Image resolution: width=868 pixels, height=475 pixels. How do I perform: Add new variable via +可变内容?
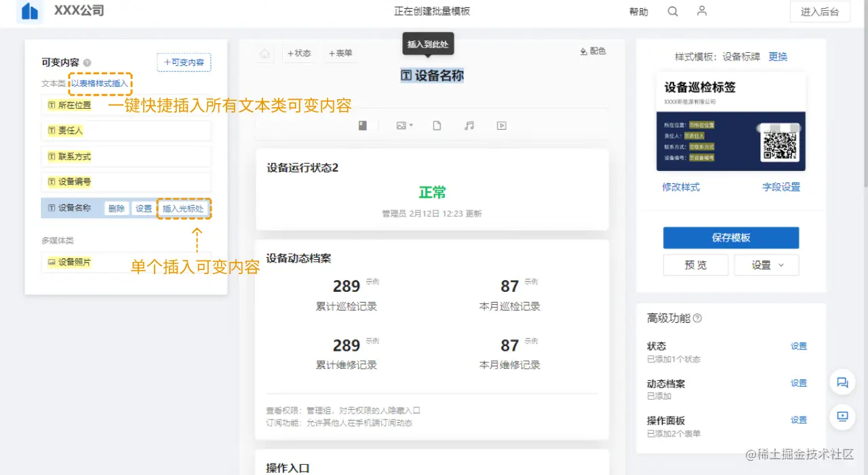pos(184,62)
